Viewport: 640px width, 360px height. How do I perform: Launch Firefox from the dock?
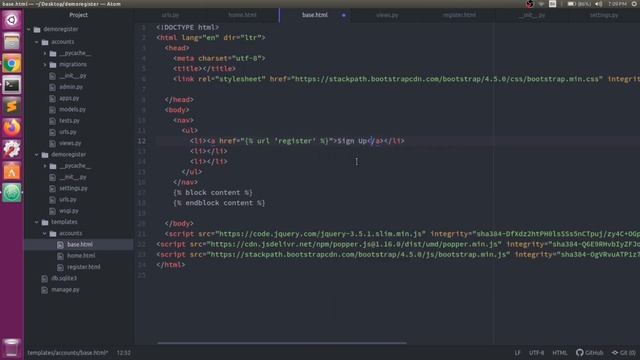click(x=11, y=128)
